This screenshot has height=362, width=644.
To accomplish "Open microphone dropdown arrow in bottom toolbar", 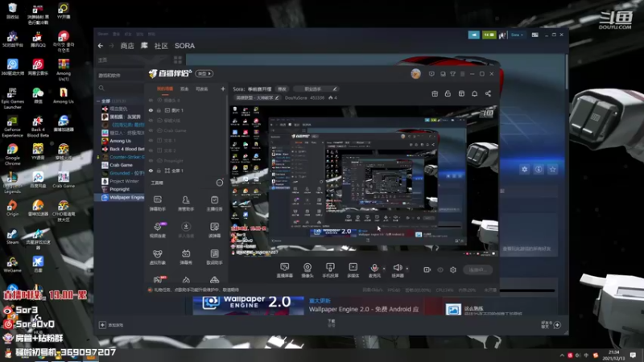I will coord(384,269).
